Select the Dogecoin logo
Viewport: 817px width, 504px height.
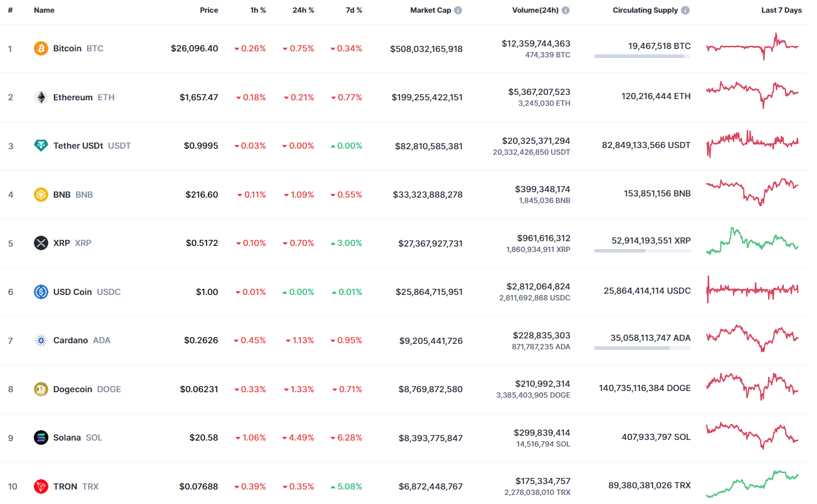click(40, 389)
